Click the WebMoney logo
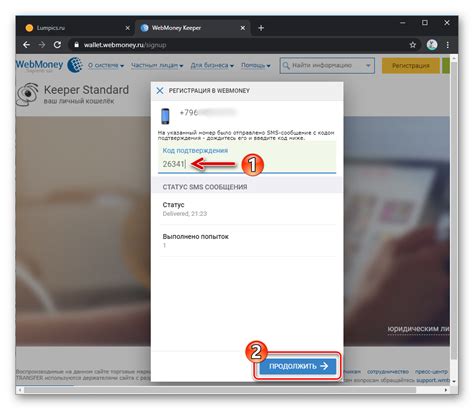This screenshot has height=410, width=474. [49, 65]
